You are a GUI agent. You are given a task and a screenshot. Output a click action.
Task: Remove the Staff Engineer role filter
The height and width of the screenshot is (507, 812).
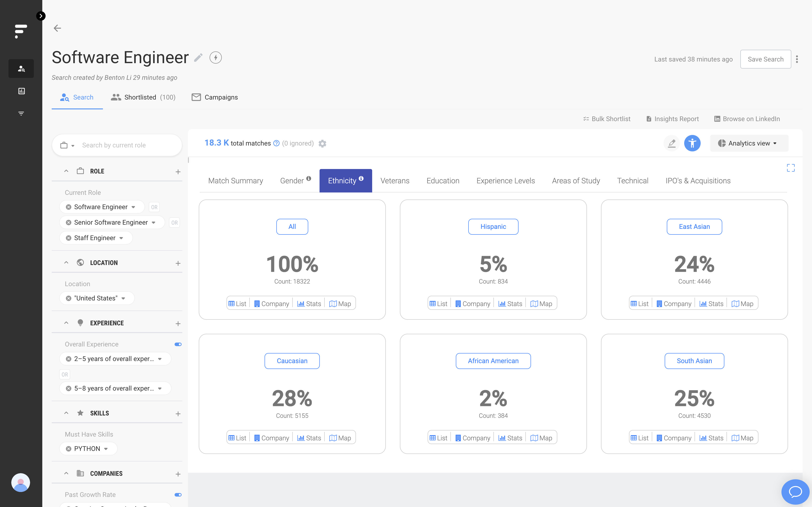(x=69, y=238)
